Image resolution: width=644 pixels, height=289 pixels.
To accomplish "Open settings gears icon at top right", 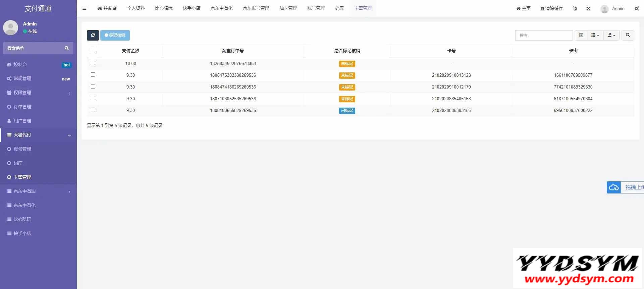I will 637,9.
